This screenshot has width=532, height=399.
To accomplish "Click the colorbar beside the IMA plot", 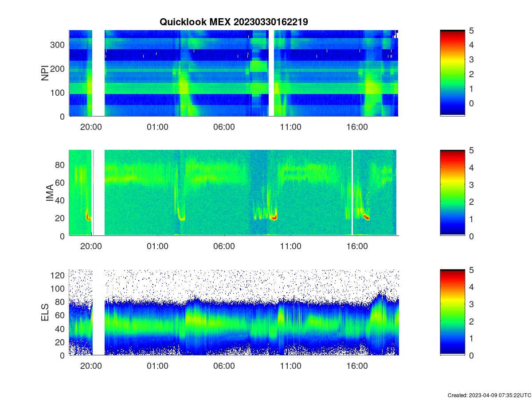I will tap(452, 192).
